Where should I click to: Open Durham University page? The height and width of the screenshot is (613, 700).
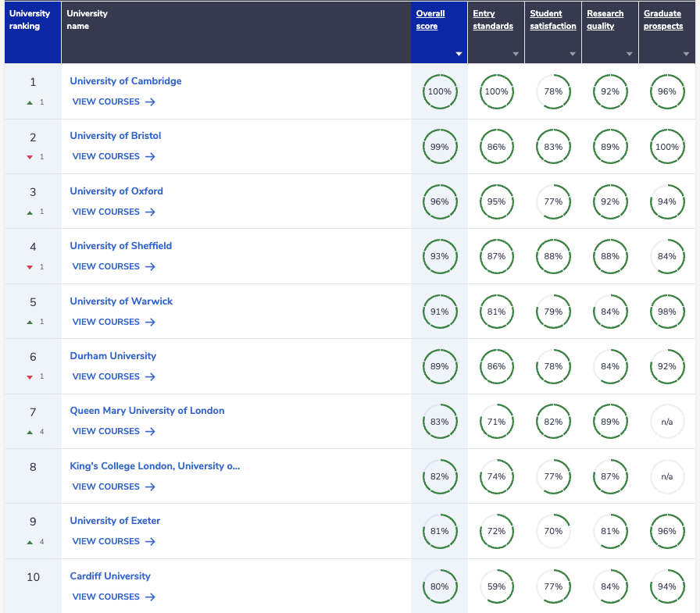pyautogui.click(x=113, y=356)
